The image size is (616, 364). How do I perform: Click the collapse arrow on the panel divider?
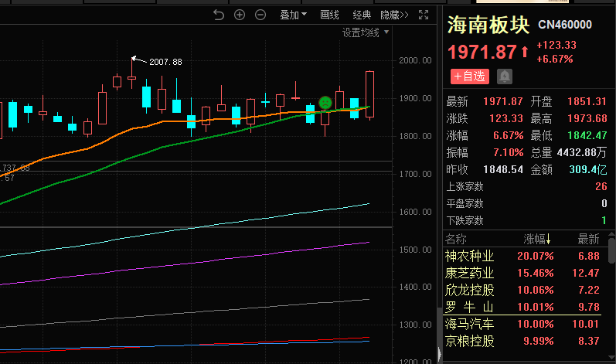(x=439, y=354)
